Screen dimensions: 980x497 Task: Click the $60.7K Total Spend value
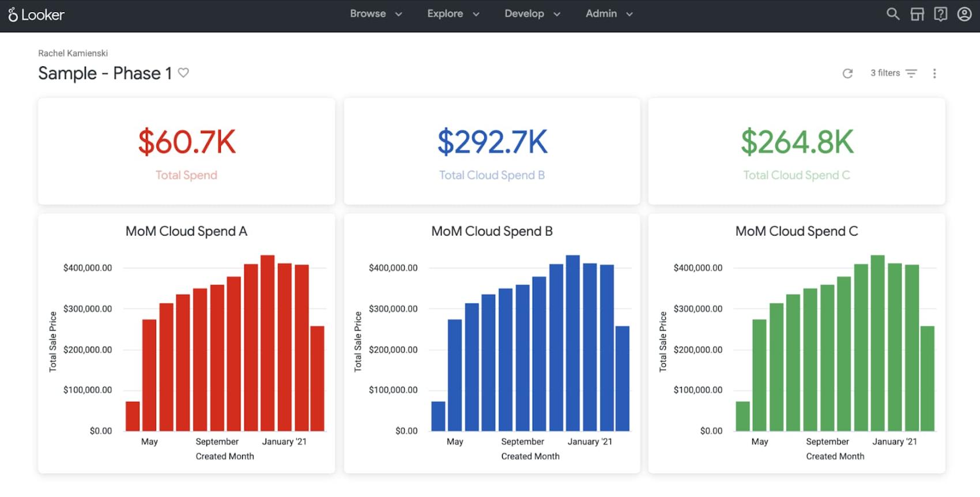point(187,142)
